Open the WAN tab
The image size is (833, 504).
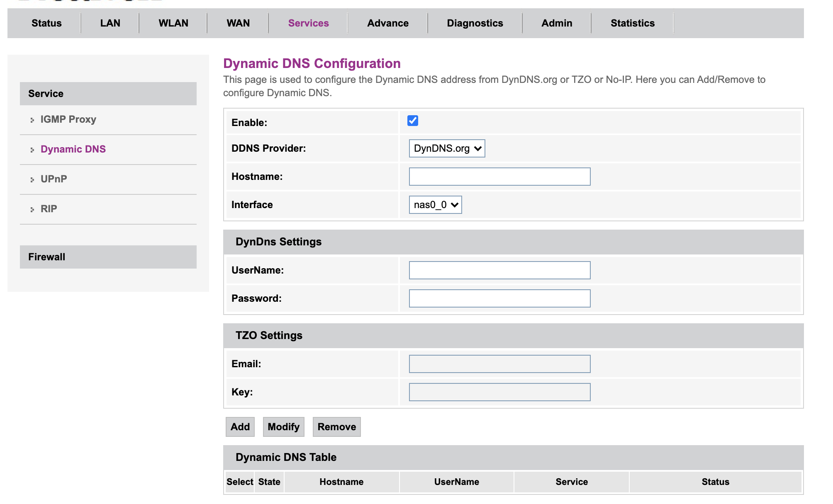click(238, 23)
